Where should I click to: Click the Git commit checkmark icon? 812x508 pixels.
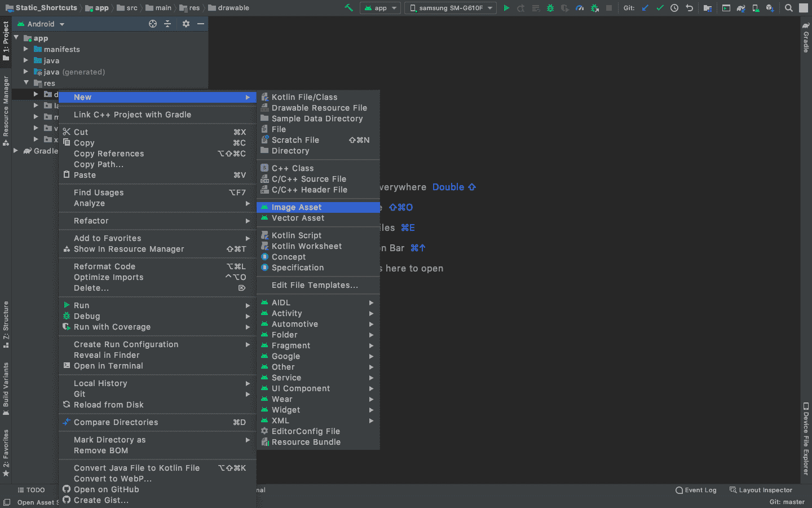pyautogui.click(x=660, y=8)
